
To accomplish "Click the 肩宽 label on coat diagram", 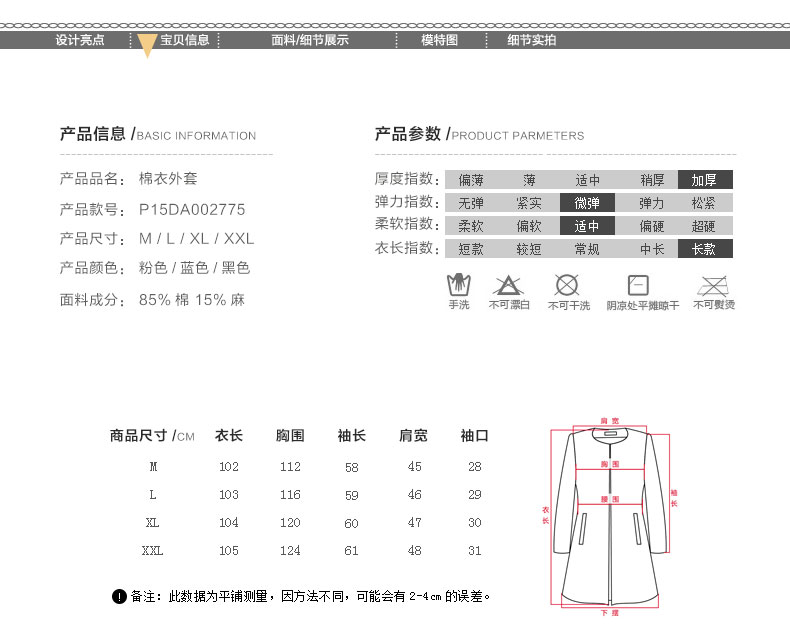I will [610, 420].
